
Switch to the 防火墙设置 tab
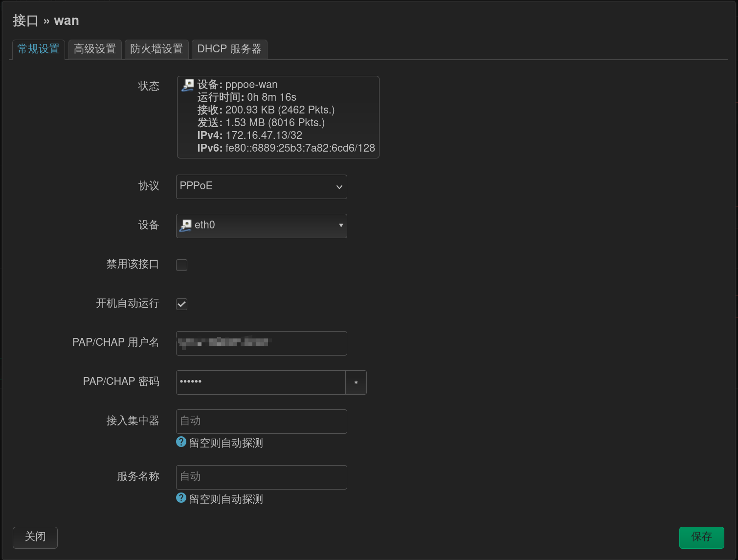[x=157, y=49]
